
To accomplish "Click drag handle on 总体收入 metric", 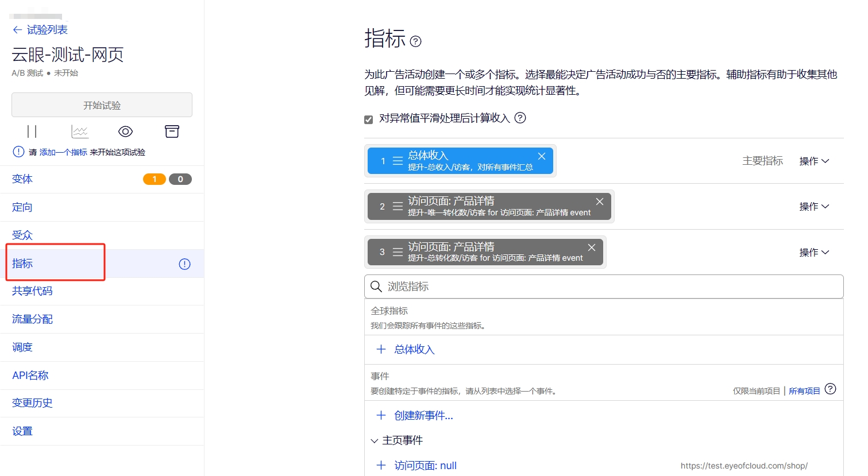I will pyautogui.click(x=398, y=161).
